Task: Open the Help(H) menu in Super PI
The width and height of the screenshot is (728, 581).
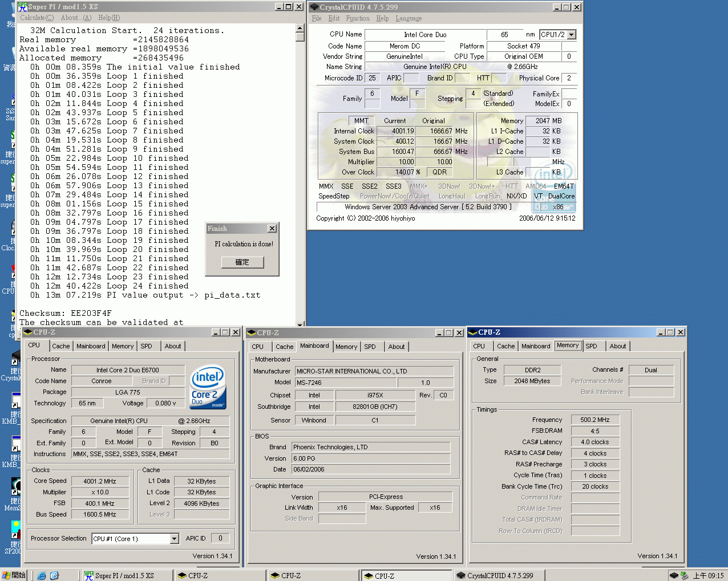Action: (x=109, y=18)
